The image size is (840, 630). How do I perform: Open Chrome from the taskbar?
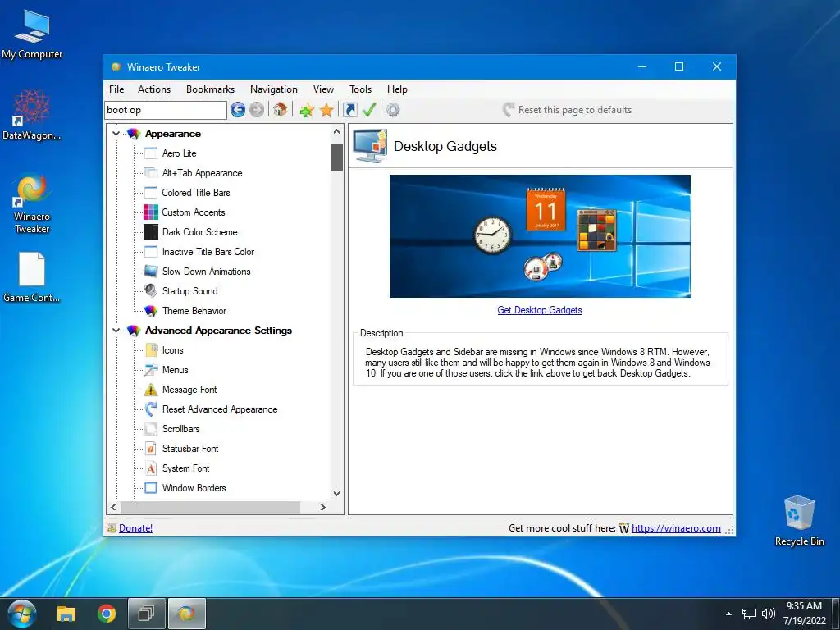click(x=107, y=614)
